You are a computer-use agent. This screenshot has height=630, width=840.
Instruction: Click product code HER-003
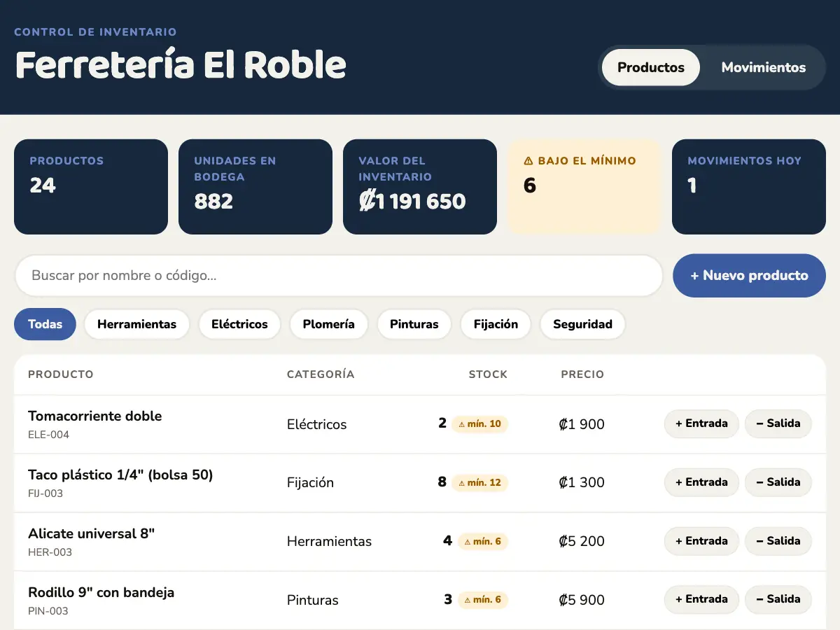pos(50,552)
